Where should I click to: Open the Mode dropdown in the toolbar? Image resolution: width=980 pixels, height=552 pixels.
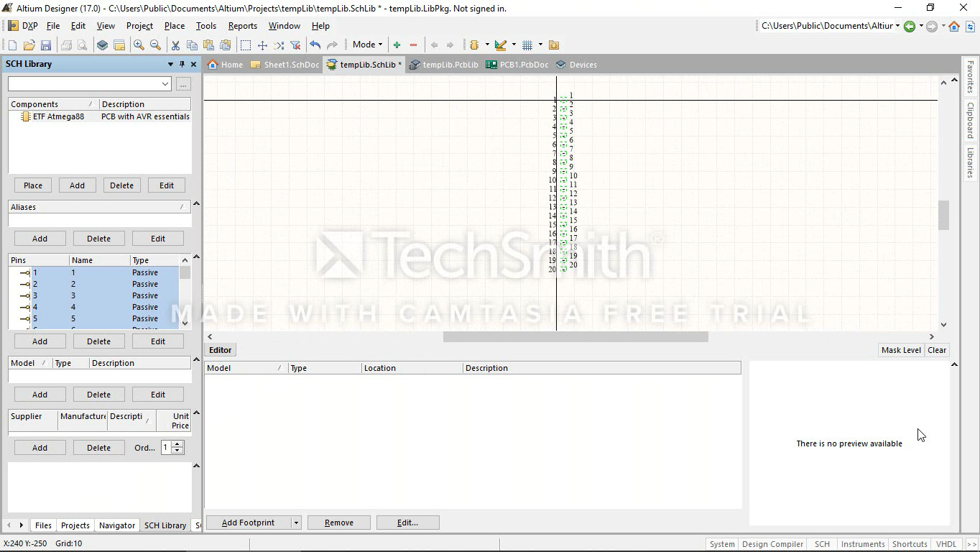[367, 45]
